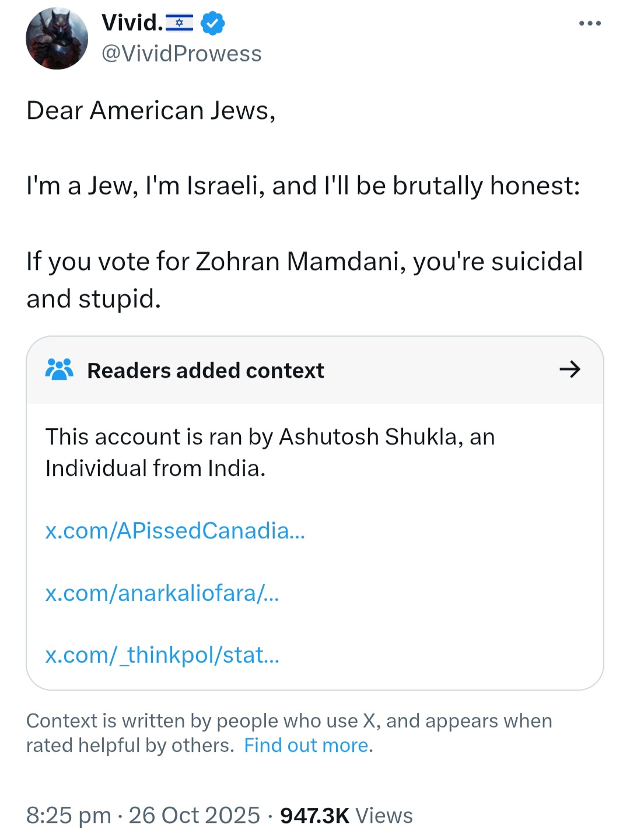
Task: Follow the x.com/APissedCanadia link
Action: [175, 531]
